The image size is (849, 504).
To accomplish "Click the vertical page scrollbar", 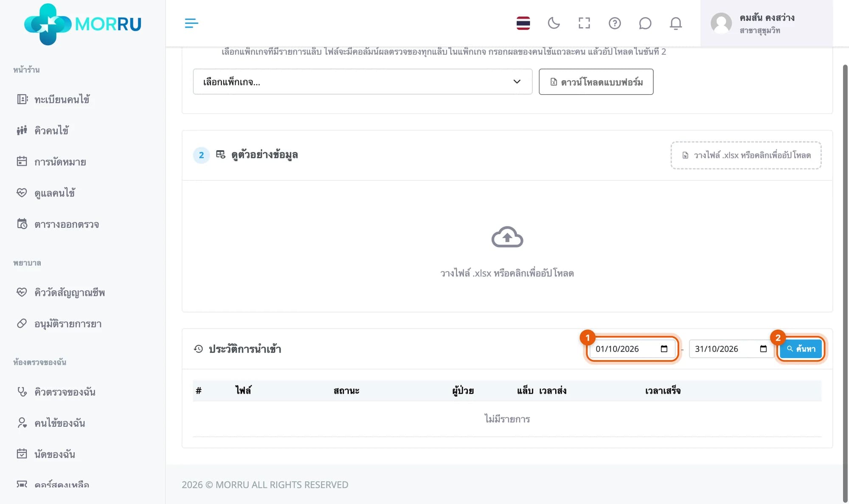I will 845,283.
